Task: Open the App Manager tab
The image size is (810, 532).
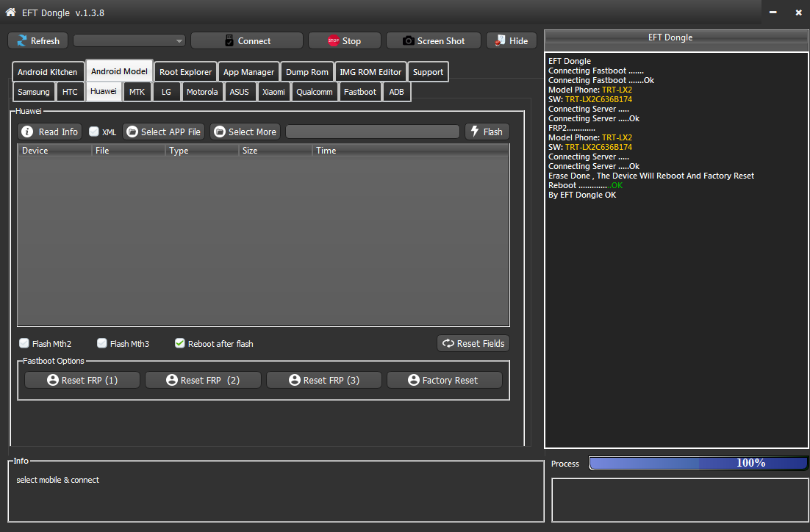Action: tap(248, 72)
